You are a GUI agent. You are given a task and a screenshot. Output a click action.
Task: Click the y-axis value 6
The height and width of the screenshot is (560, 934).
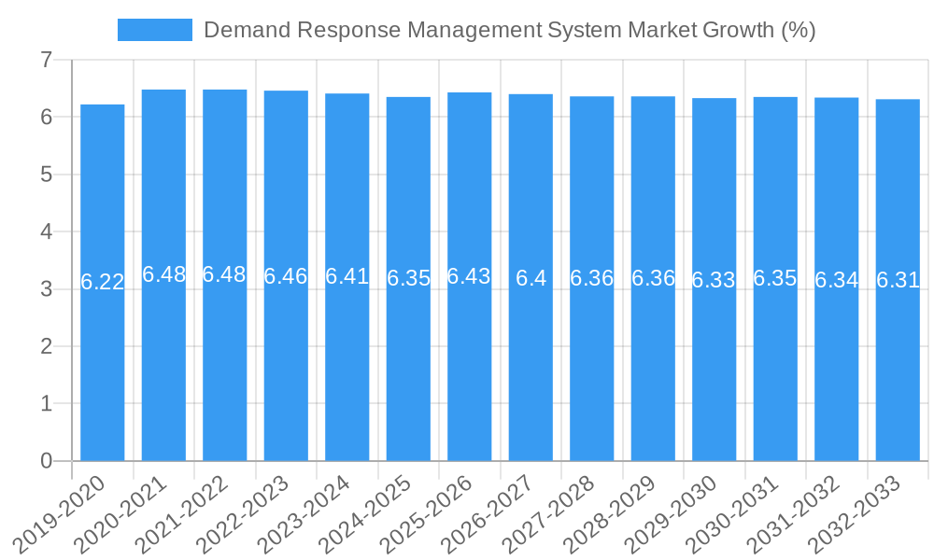pyautogui.click(x=46, y=117)
